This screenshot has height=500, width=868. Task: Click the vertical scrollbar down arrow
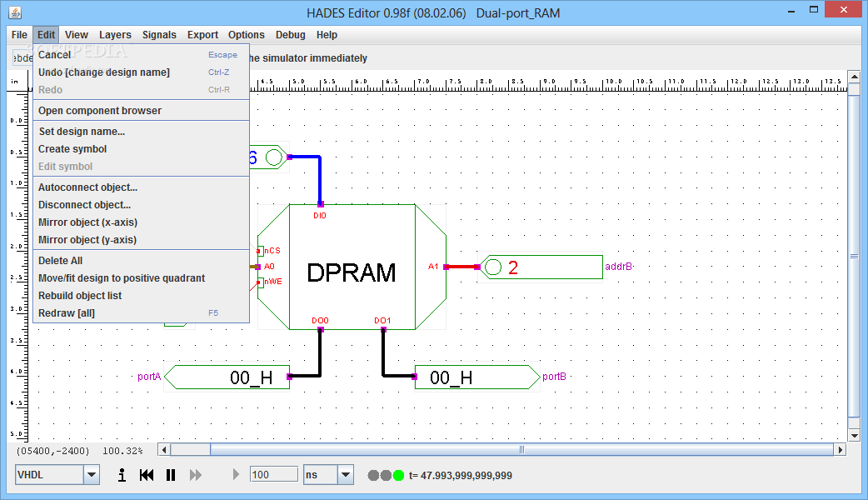click(x=854, y=436)
